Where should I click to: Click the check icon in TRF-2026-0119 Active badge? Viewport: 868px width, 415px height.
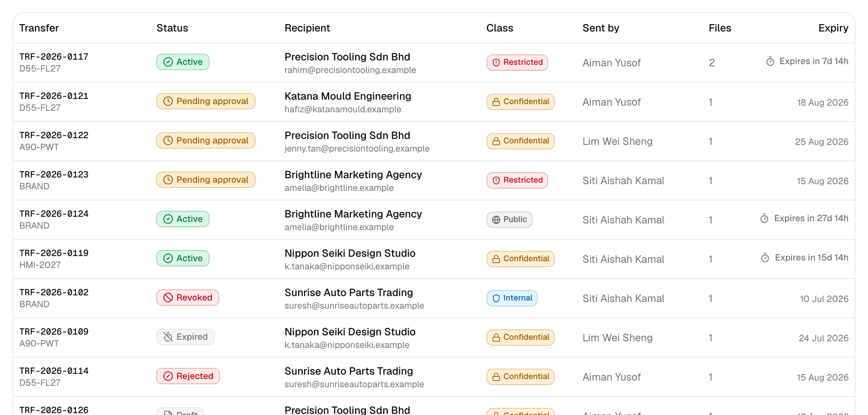click(x=168, y=258)
